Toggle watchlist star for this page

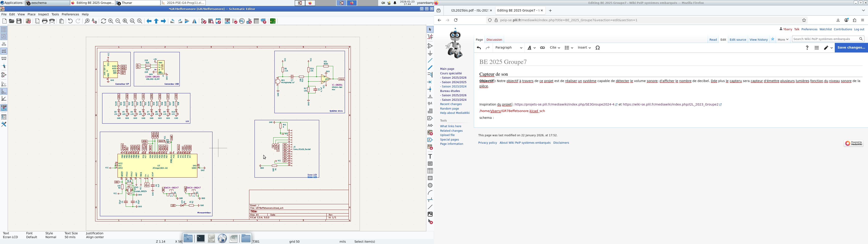[773, 40]
